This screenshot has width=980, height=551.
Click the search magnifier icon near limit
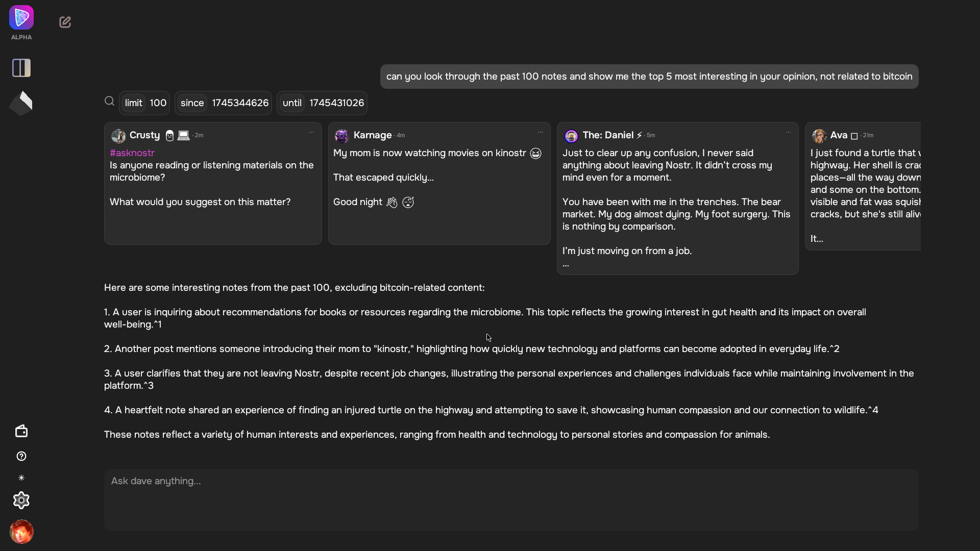109,102
